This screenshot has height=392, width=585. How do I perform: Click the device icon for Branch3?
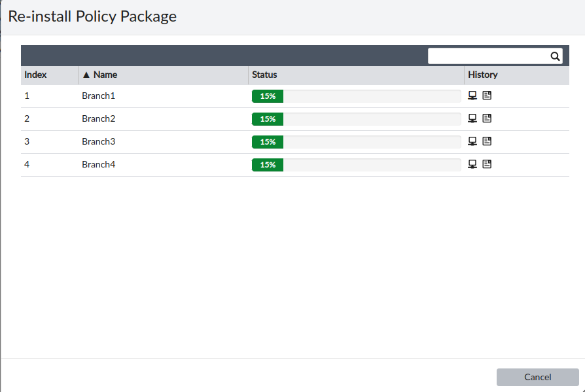coord(472,141)
